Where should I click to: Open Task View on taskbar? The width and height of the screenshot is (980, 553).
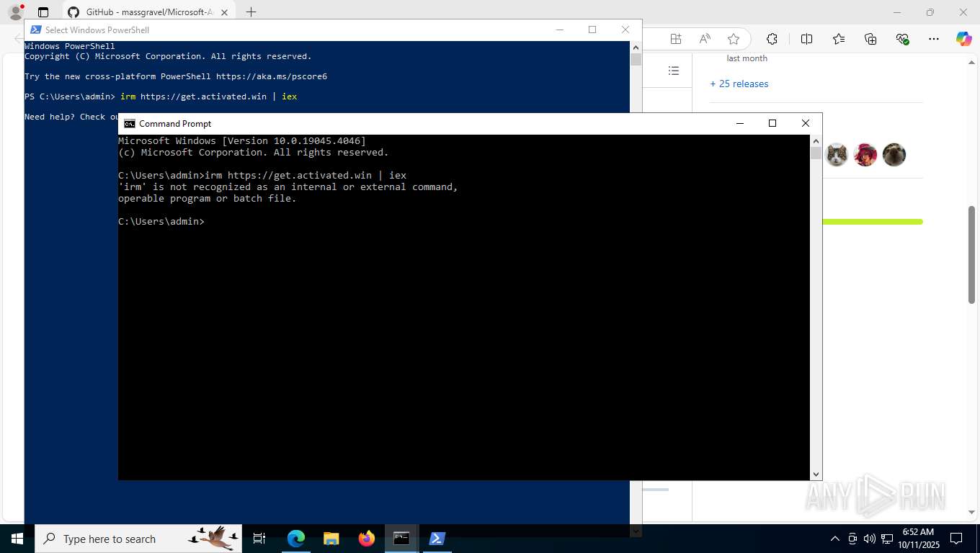(259, 539)
